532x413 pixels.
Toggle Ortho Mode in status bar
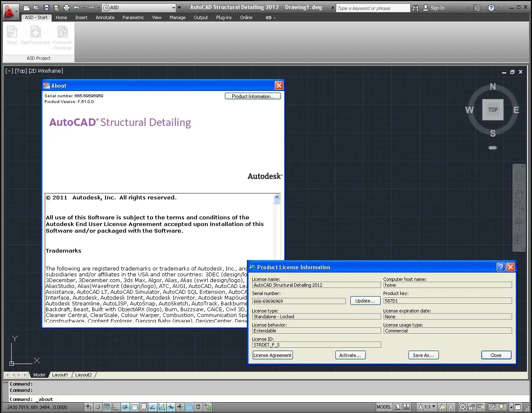click(116, 407)
